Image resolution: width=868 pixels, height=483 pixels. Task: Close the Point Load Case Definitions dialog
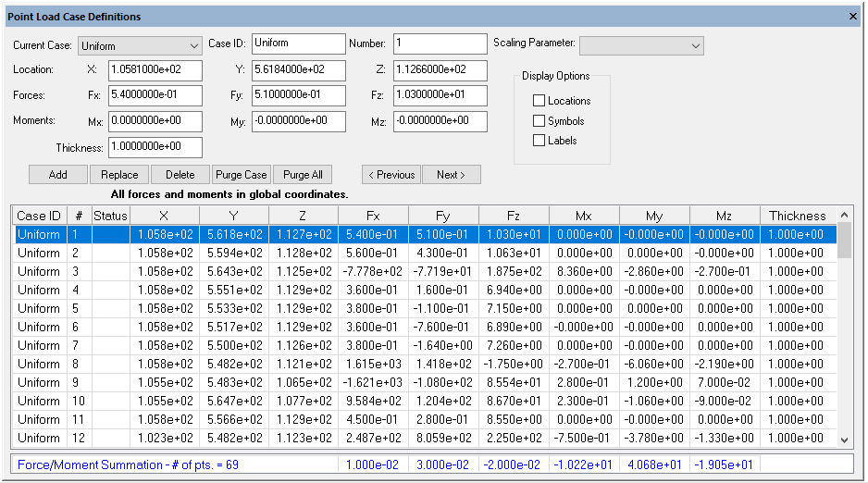(852, 16)
